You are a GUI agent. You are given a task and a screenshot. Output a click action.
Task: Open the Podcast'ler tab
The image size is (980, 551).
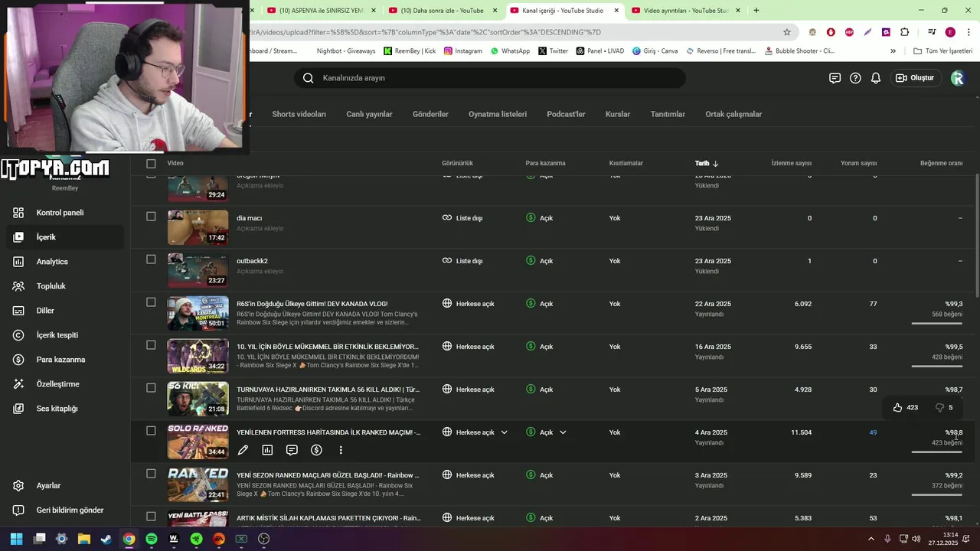[566, 114]
